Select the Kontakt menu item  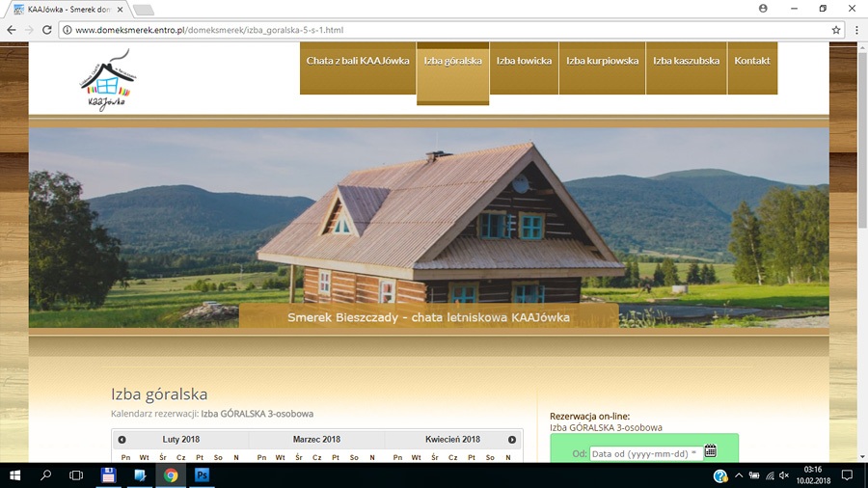(752, 61)
